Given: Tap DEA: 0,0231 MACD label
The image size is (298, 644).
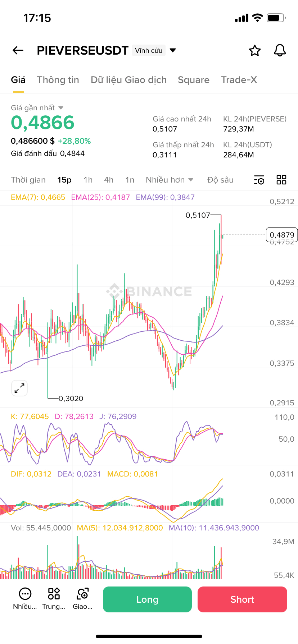Looking at the screenshot, I should 79,474.
